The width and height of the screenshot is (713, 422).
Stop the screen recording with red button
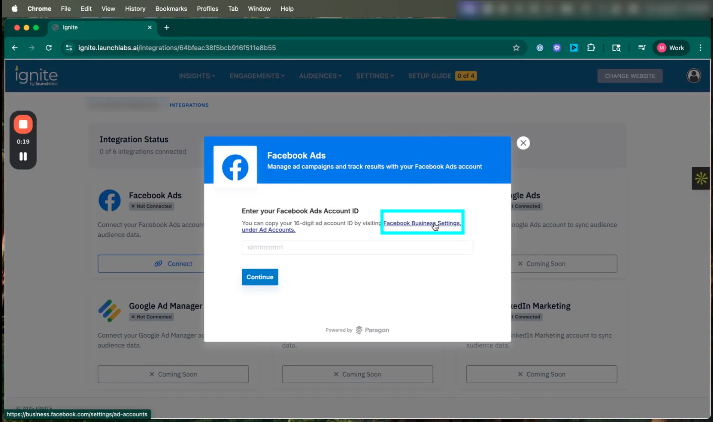23,124
